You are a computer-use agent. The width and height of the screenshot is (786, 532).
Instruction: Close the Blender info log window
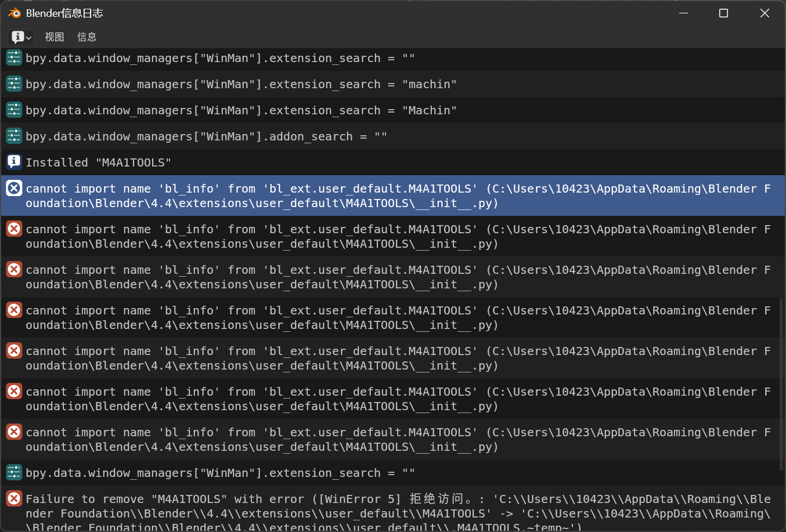point(765,13)
